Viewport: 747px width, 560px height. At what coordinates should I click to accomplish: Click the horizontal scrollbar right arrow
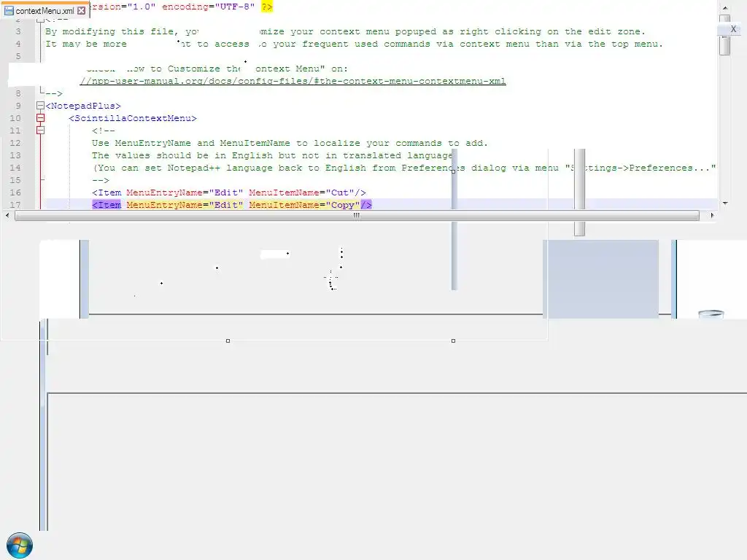pyautogui.click(x=712, y=215)
